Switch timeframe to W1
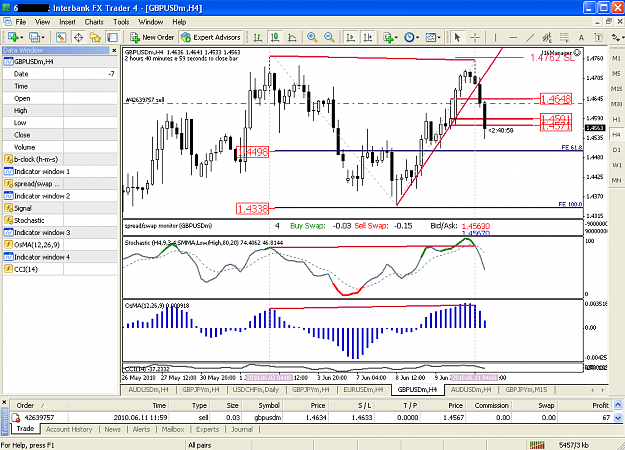 (616, 165)
